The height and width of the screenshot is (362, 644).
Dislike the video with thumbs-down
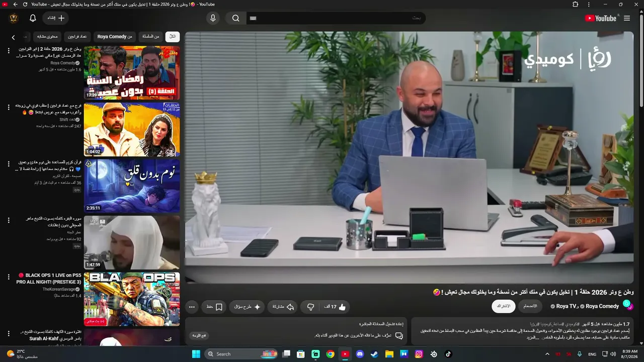point(310,307)
